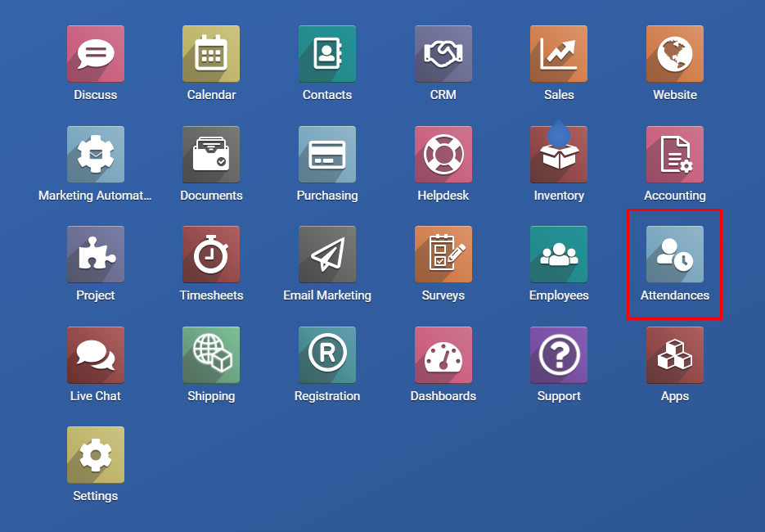Launch the Shipping globe box icon
The height and width of the screenshot is (532, 765).
(x=211, y=355)
